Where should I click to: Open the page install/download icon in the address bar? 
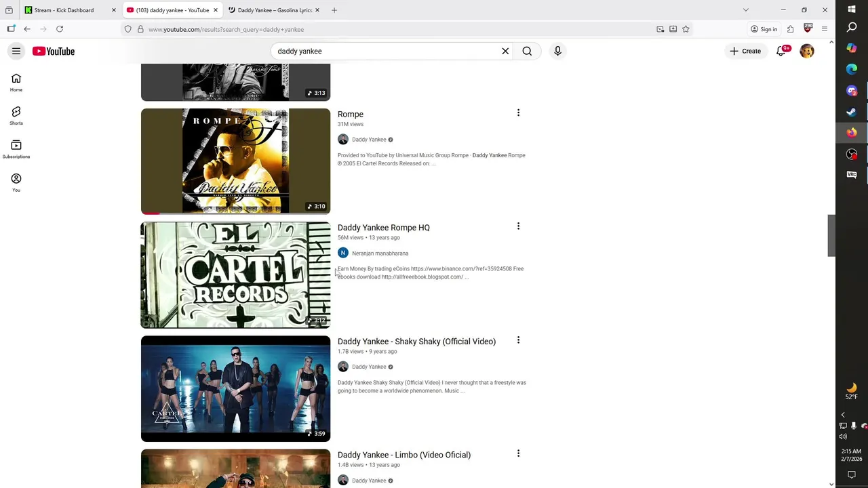point(673,29)
